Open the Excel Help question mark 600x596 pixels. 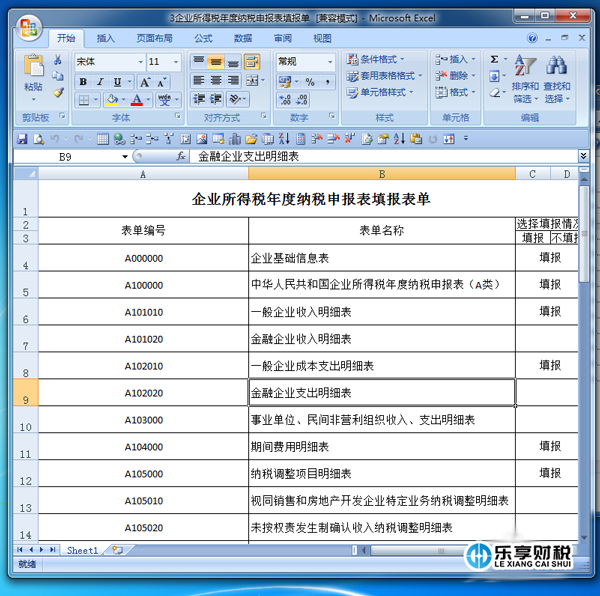[x=532, y=38]
